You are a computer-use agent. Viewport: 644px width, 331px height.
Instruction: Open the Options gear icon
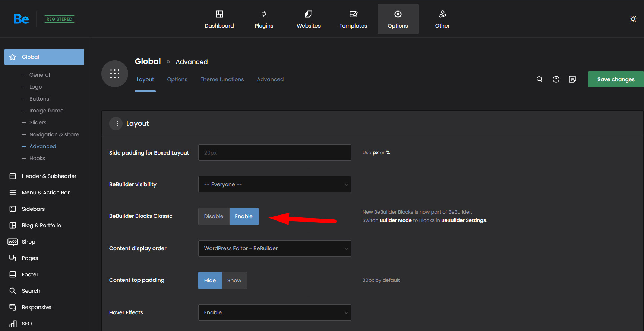(x=398, y=14)
